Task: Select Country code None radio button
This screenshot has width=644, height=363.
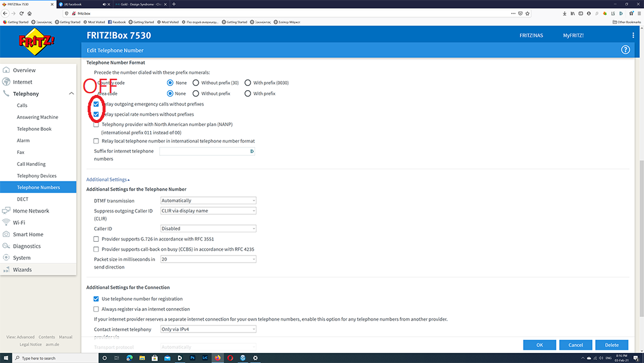Action: click(x=170, y=82)
